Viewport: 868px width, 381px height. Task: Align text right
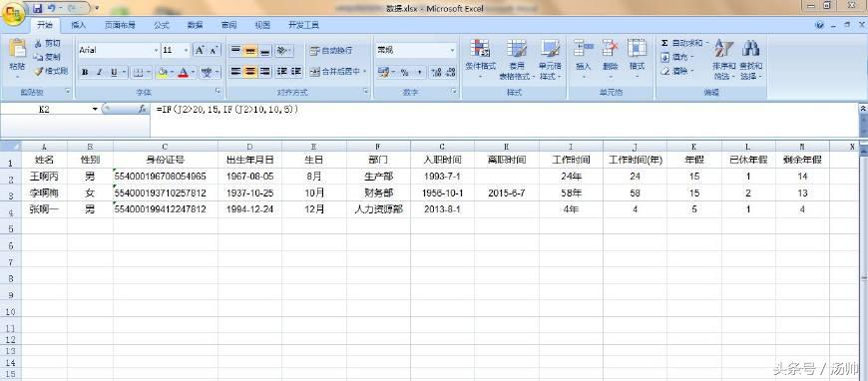(264, 72)
